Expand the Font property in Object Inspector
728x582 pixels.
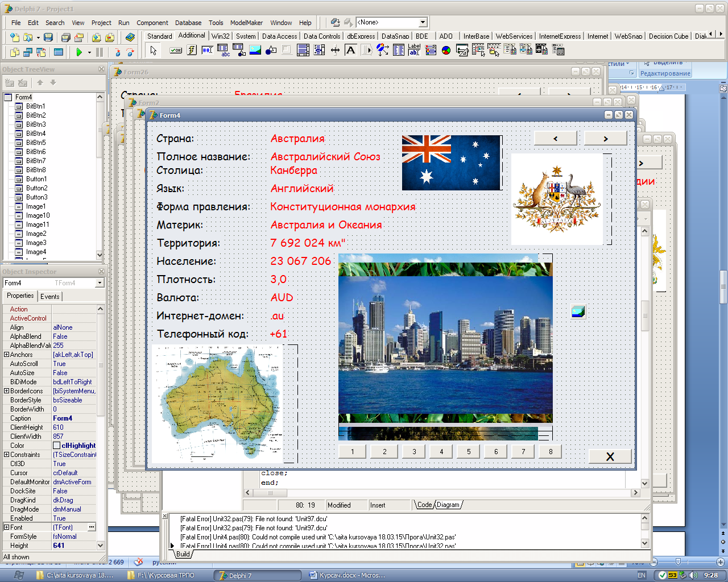(6, 527)
